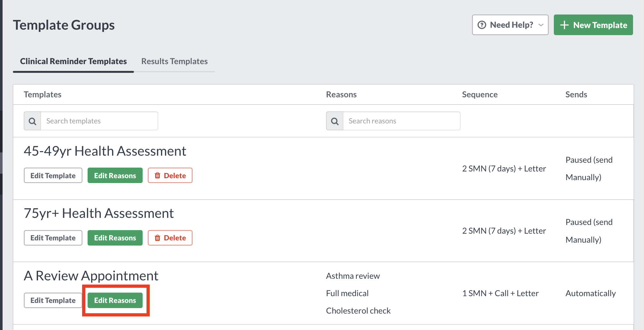
Task: Edit Template for A Review Appointment
Action: tap(53, 300)
